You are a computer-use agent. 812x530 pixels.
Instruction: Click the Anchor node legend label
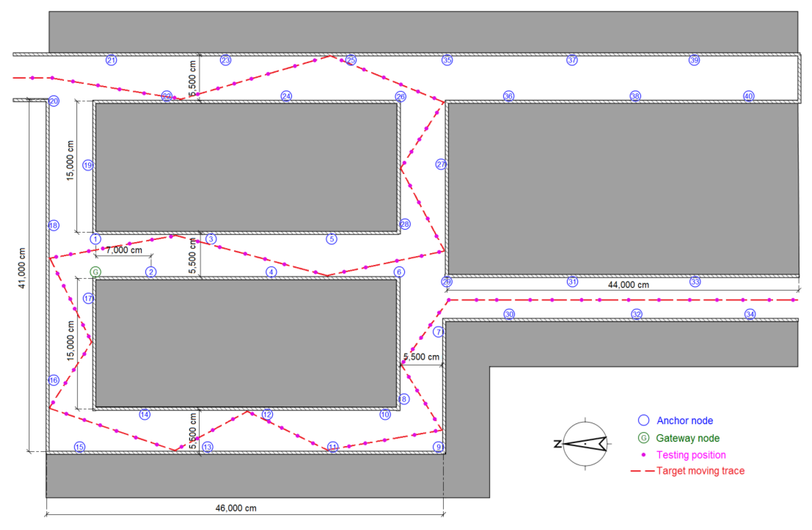(x=685, y=421)
